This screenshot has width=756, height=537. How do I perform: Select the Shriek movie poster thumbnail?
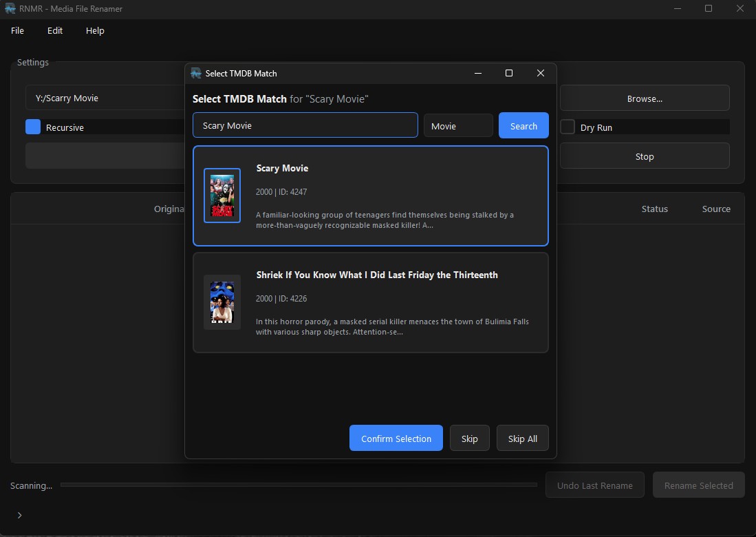222,302
